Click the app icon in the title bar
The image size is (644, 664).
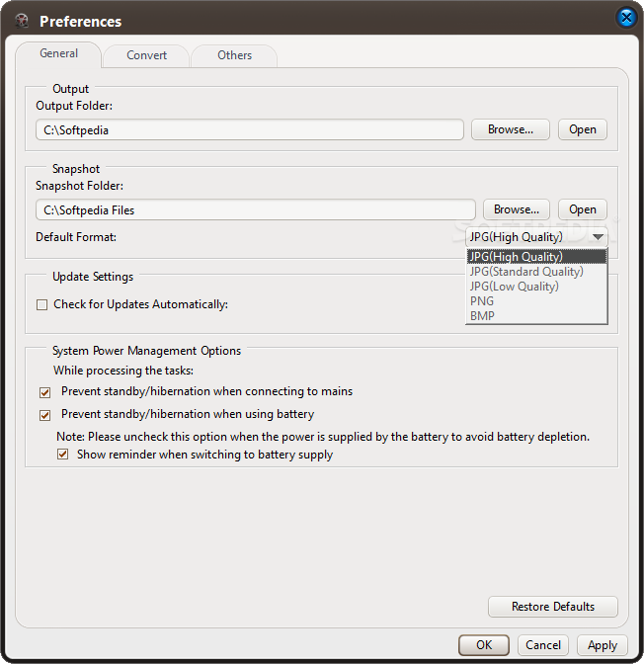click(x=22, y=20)
